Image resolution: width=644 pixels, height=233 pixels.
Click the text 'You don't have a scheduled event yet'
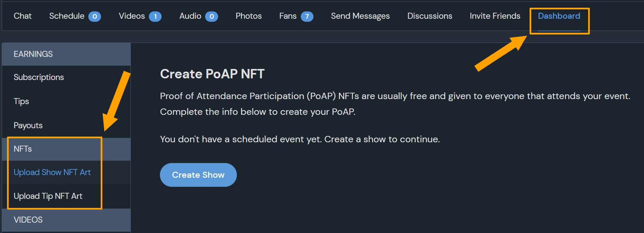[241, 139]
